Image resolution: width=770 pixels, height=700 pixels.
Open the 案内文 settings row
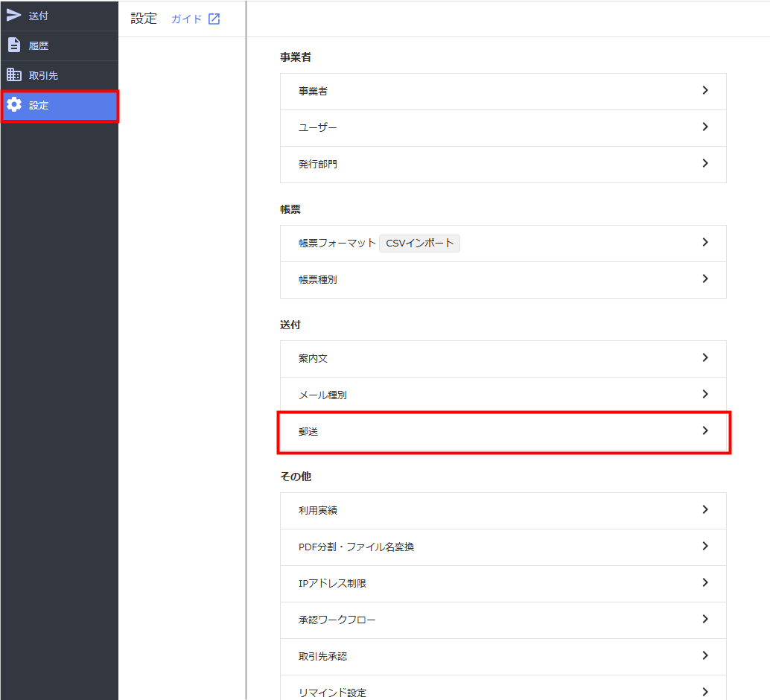pos(503,359)
